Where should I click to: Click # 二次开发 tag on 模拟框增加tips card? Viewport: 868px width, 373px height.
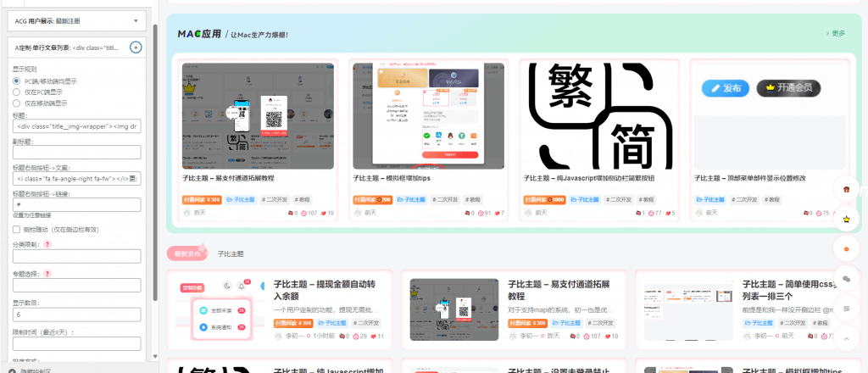(444, 199)
